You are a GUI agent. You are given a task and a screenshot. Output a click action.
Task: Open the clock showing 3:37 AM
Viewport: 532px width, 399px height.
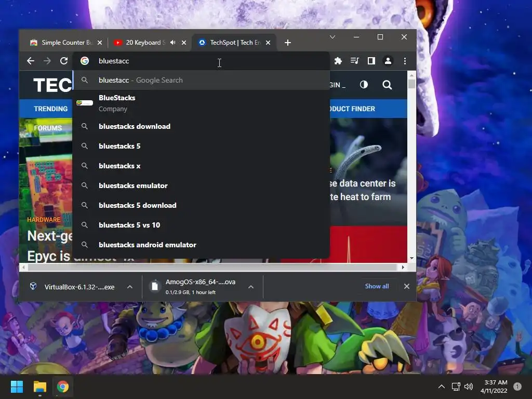(x=494, y=387)
